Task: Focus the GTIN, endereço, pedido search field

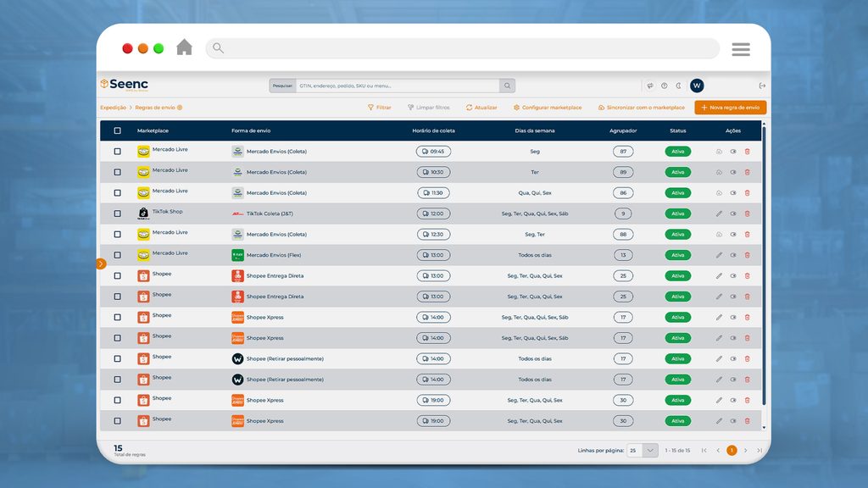Action: coord(398,86)
